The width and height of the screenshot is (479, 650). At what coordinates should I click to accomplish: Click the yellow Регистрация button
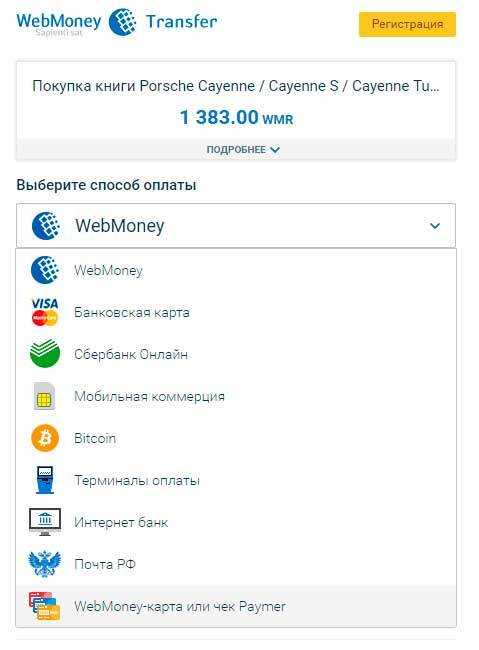pos(407,24)
